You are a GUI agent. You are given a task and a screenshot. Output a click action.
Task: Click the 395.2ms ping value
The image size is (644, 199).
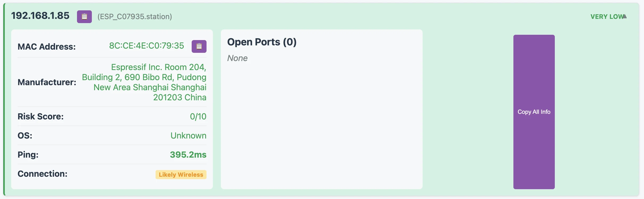188,155
